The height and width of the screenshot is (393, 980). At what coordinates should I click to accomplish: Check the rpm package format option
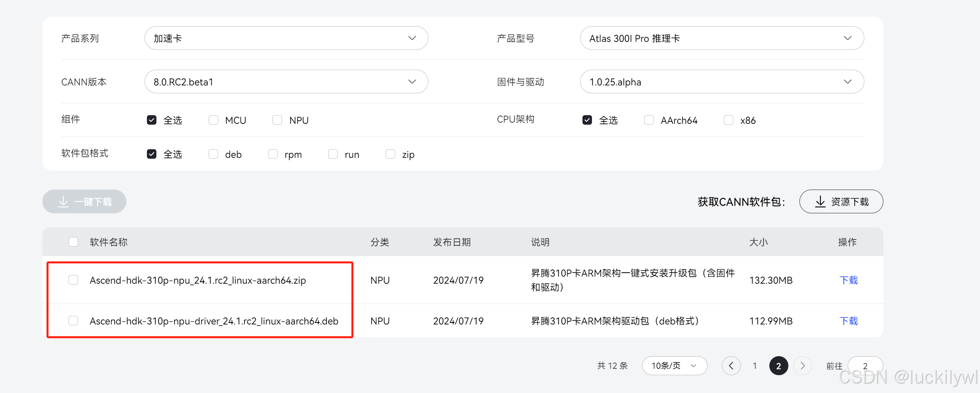pos(273,154)
